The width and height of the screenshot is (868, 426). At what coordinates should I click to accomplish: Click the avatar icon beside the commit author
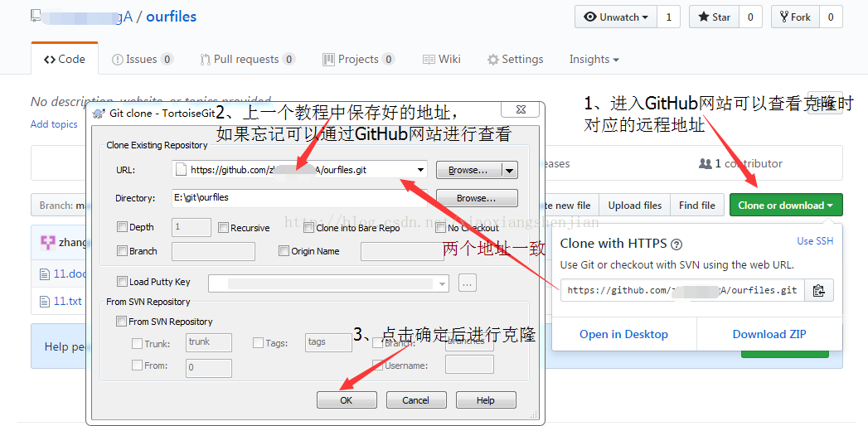(x=48, y=242)
